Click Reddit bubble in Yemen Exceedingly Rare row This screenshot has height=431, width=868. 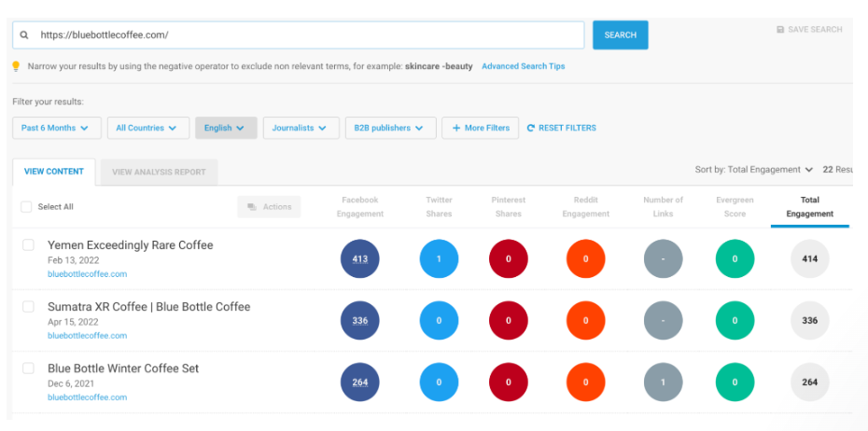click(586, 258)
